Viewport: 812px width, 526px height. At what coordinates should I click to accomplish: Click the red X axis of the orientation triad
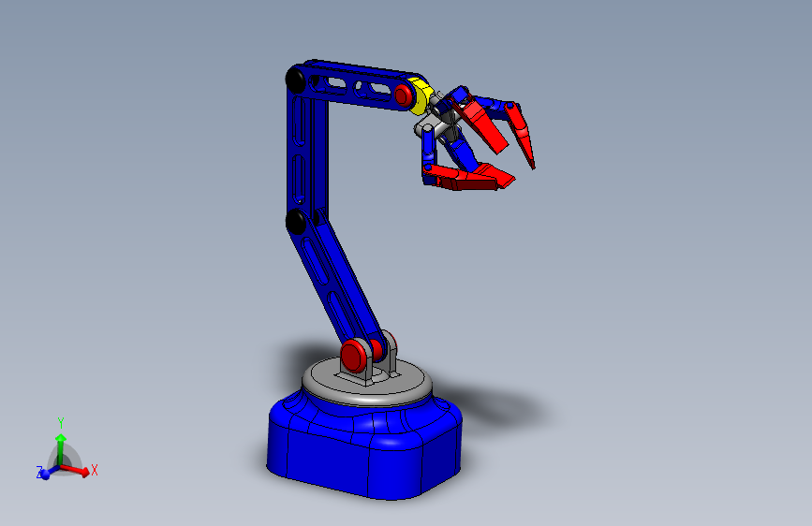pos(76,470)
